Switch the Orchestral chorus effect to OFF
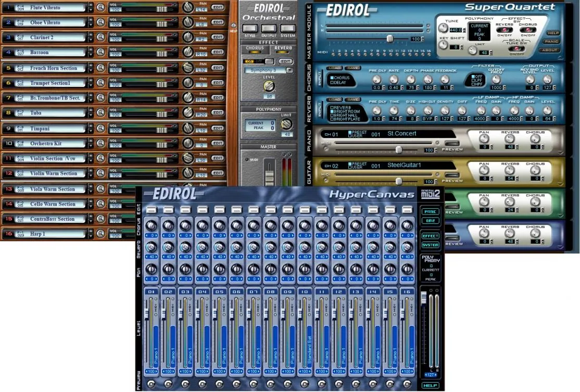Image resolution: width=580 pixels, height=392 pixels. pyautogui.click(x=258, y=61)
